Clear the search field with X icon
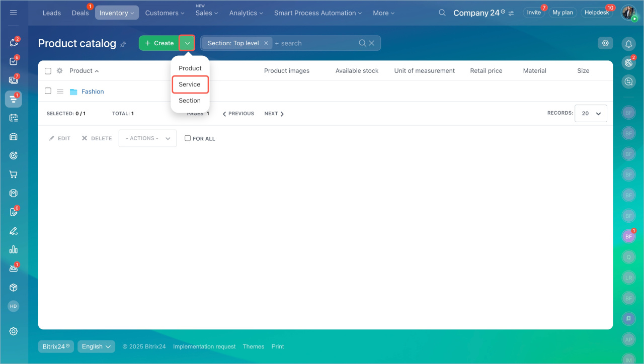 coord(372,43)
